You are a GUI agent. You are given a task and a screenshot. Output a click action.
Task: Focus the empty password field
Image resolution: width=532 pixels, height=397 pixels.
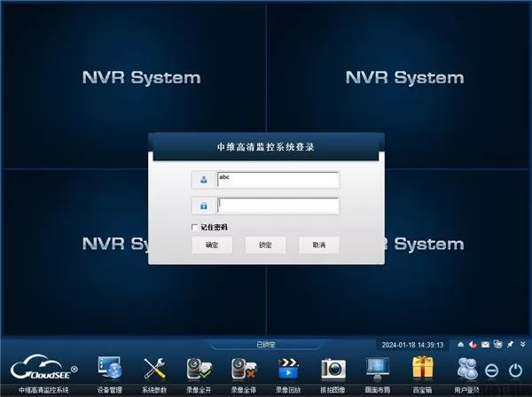click(x=278, y=206)
